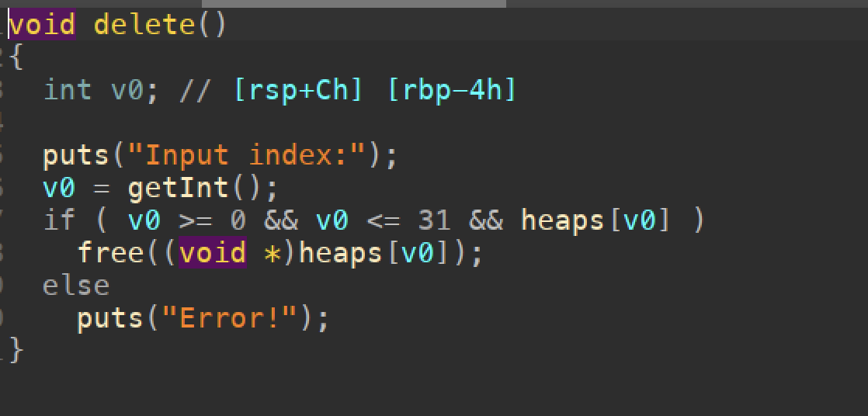Select the "Input index:" string literal
Viewport: 868px width, 416px height.
tap(253, 155)
